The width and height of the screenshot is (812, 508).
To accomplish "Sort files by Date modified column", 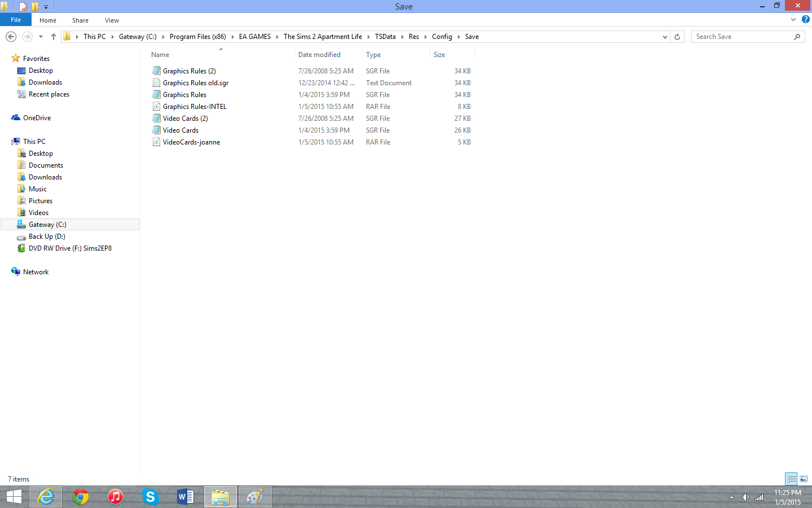I will coord(319,55).
